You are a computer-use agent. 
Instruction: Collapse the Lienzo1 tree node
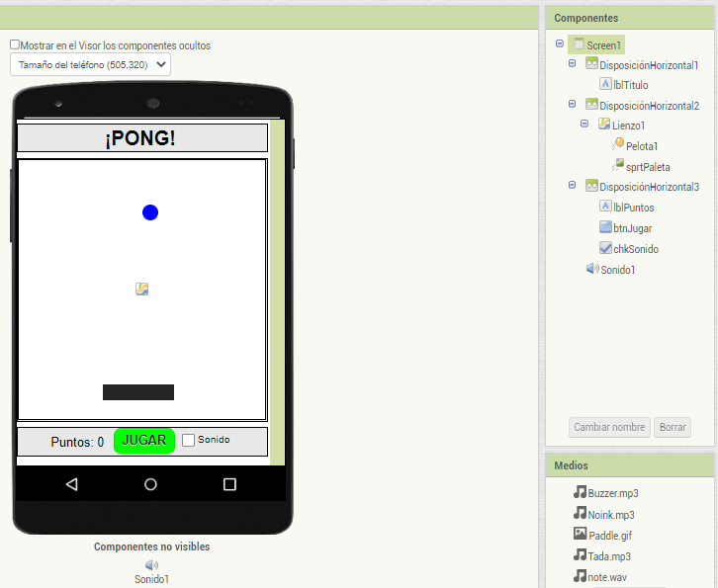[x=584, y=125]
